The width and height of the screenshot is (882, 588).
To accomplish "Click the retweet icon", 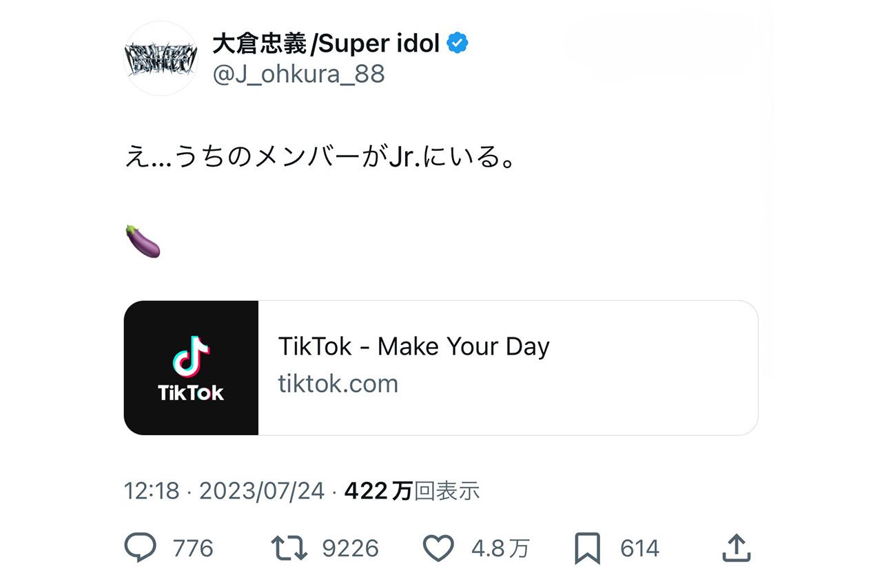I will (x=291, y=547).
